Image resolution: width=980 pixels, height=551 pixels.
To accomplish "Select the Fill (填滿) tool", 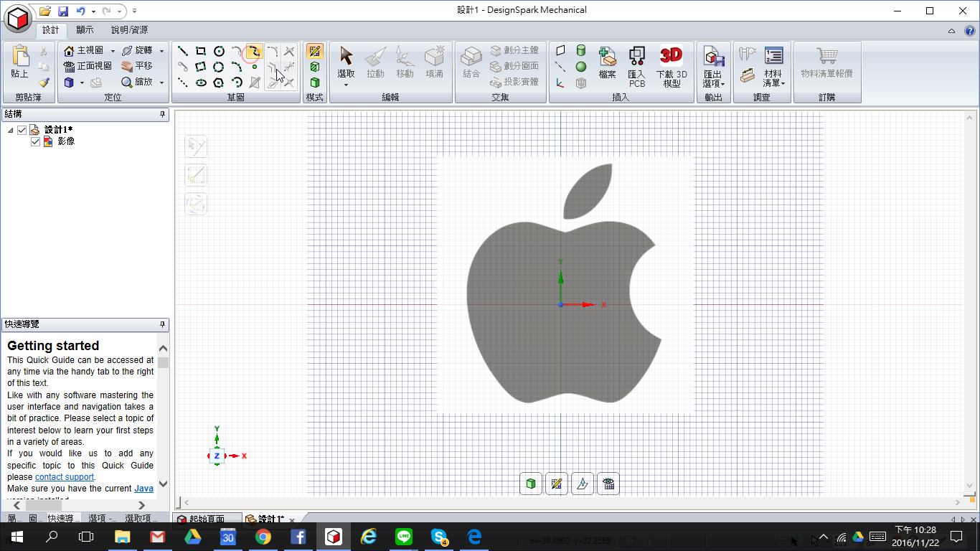I will click(x=434, y=62).
